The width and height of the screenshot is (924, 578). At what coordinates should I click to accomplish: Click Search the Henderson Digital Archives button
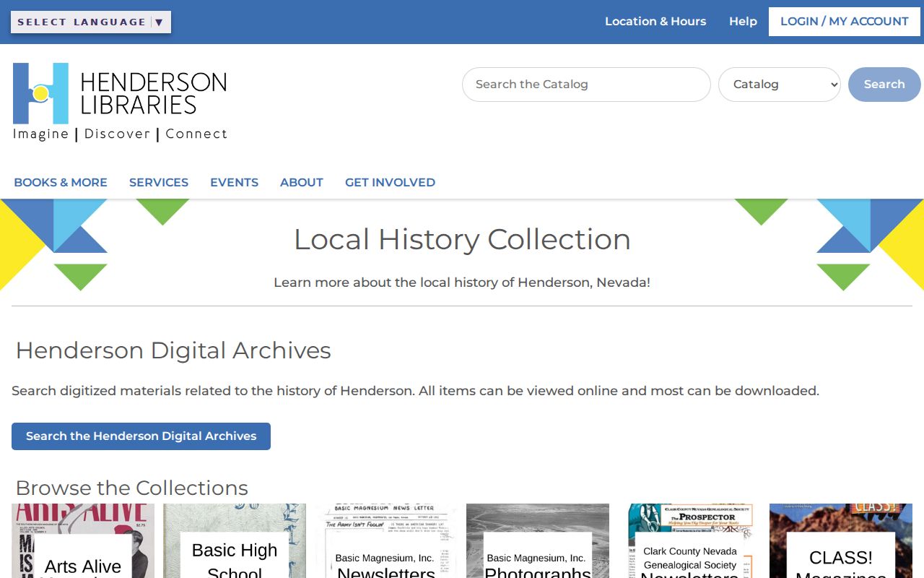(x=141, y=436)
